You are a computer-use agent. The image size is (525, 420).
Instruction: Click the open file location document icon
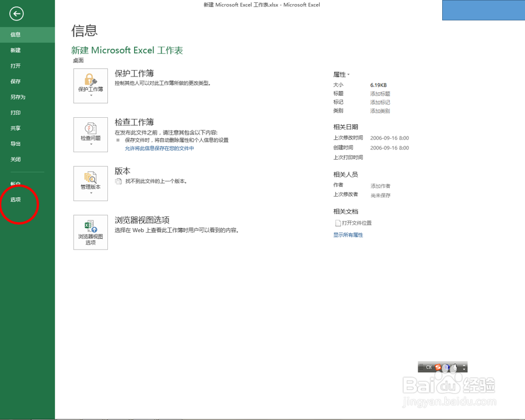[x=338, y=223]
